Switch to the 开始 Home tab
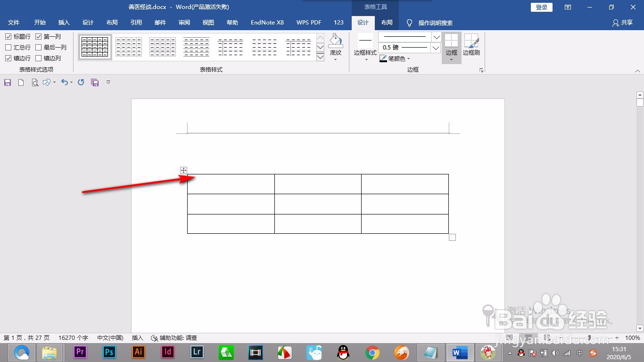Image resolution: width=644 pixels, height=362 pixels. pyautogui.click(x=40, y=23)
